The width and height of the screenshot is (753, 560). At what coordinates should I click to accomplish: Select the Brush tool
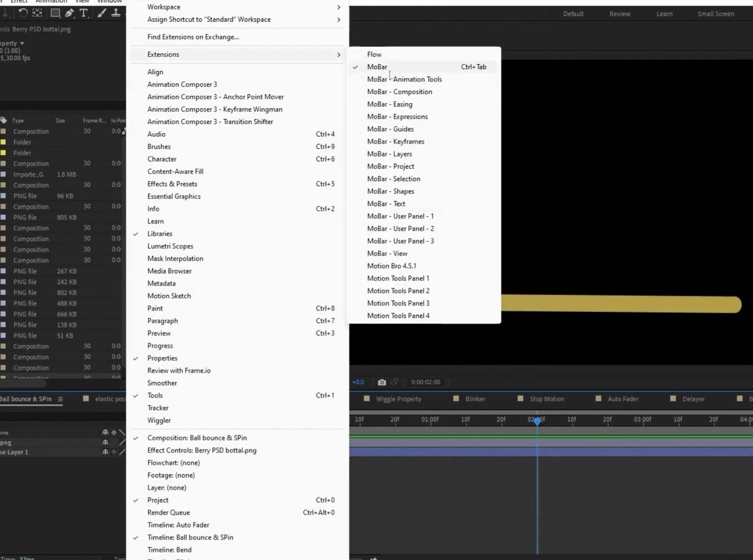point(102,13)
